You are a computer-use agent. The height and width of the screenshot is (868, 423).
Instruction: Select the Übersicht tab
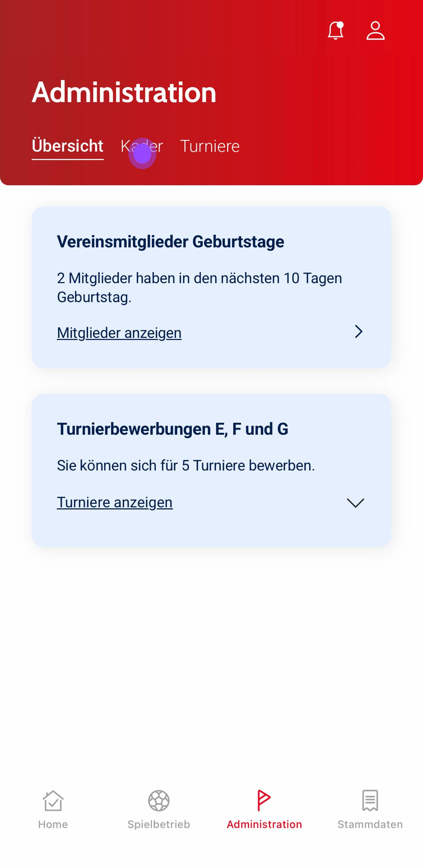[x=67, y=146]
